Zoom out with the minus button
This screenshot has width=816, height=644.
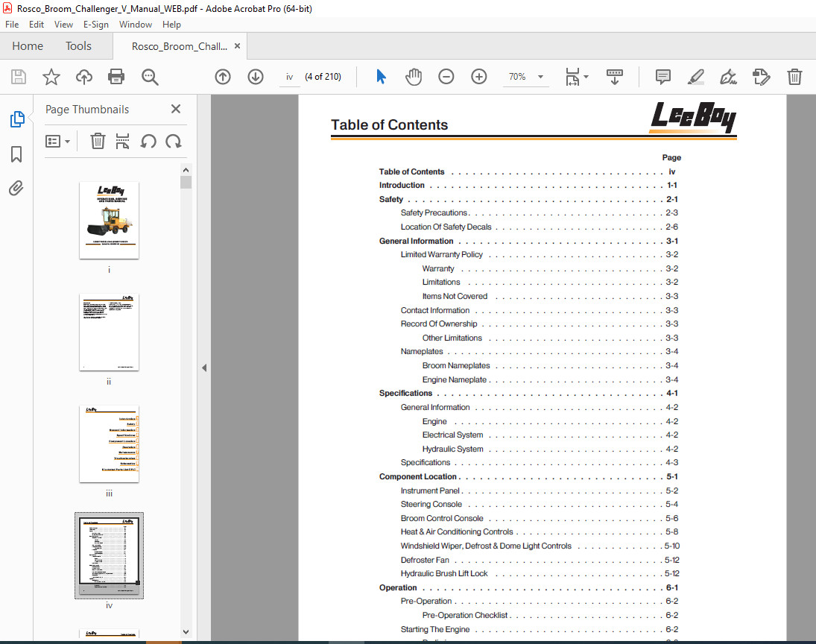(446, 77)
